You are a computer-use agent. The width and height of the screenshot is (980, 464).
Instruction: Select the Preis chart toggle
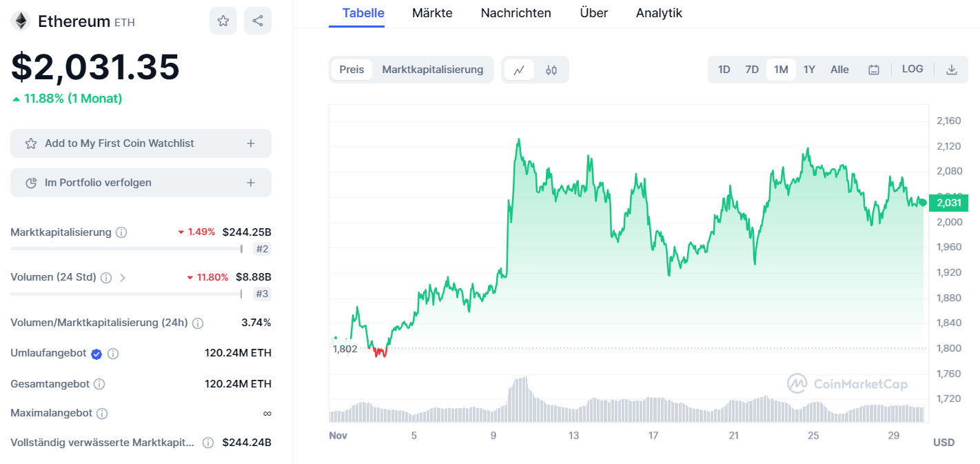[x=352, y=70]
